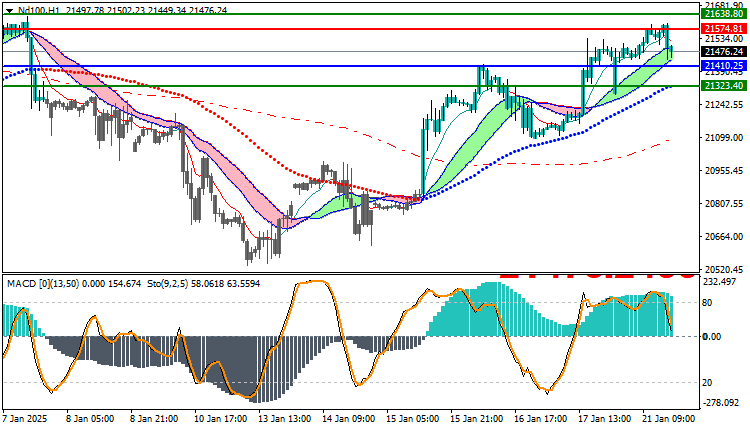Click the 8 Jan 05:00 time label
The width and height of the screenshot is (750, 430).
click(x=90, y=419)
